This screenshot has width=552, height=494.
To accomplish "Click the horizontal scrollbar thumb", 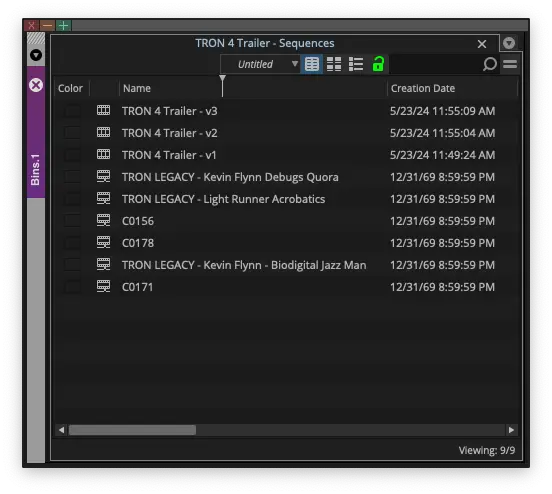I will pos(132,430).
